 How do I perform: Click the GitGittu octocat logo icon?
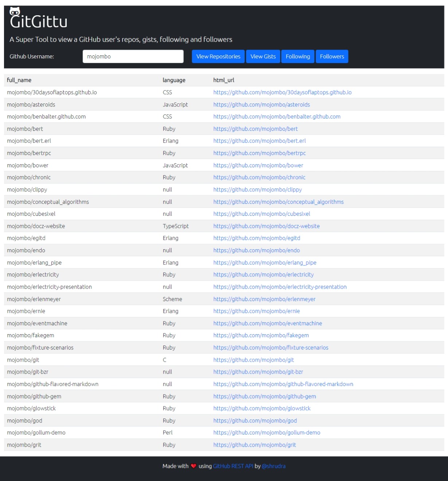pyautogui.click(x=15, y=11)
